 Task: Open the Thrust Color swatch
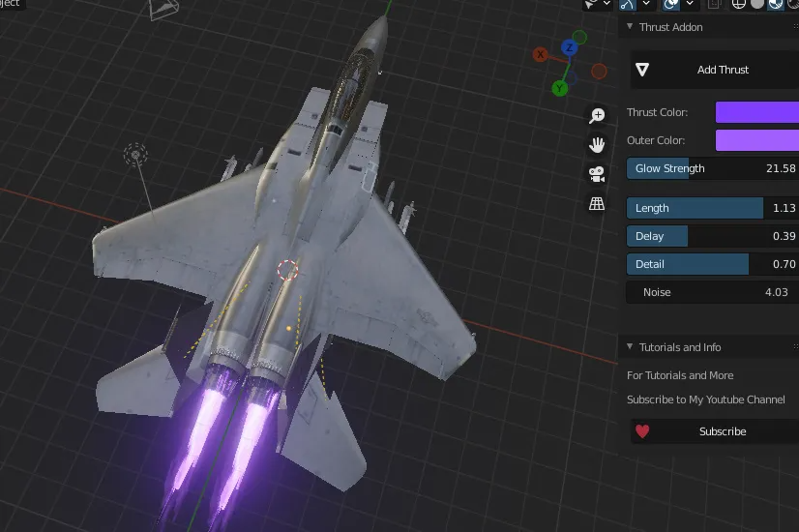[757, 112]
